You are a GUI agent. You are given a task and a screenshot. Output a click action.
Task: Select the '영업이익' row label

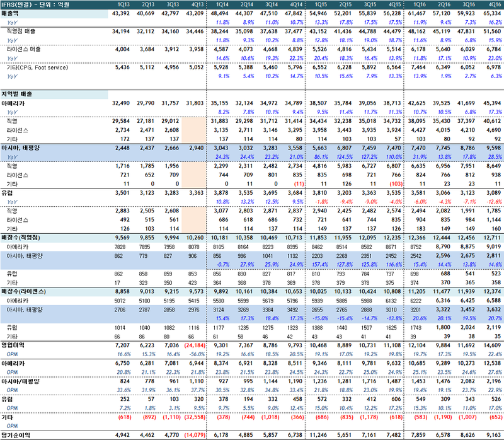(x=13, y=345)
